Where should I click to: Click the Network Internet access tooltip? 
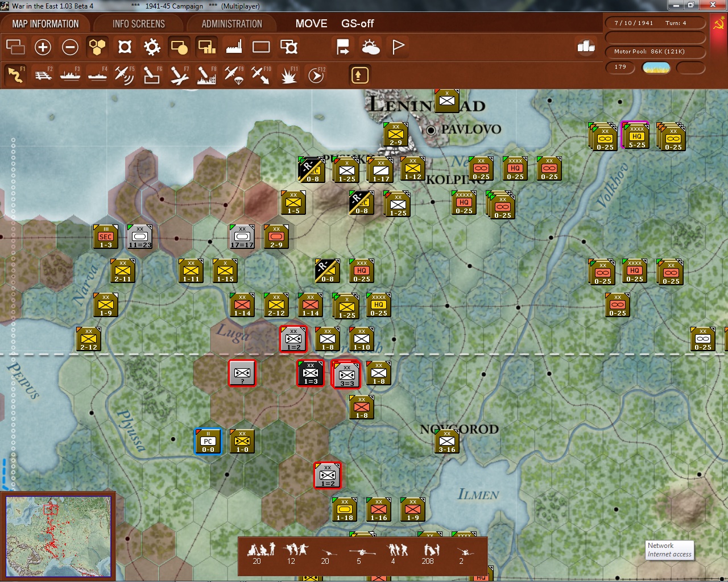click(669, 550)
